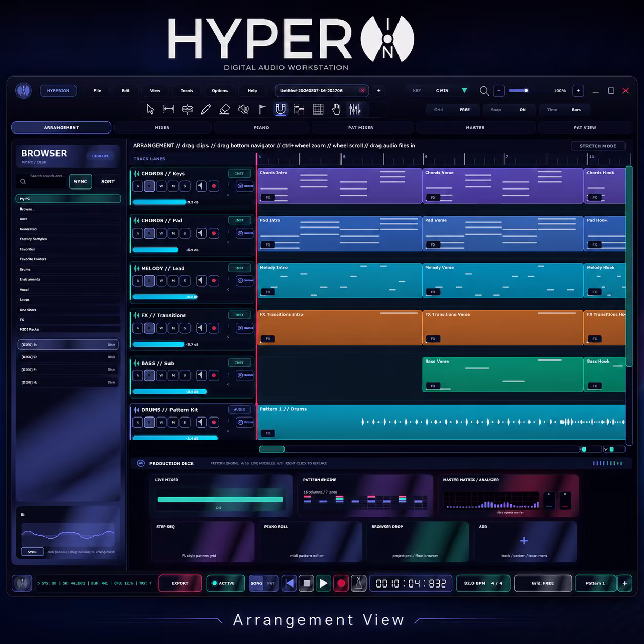This screenshot has width=644, height=644.
Task: Click the EXPORT button
Action: coord(180,583)
